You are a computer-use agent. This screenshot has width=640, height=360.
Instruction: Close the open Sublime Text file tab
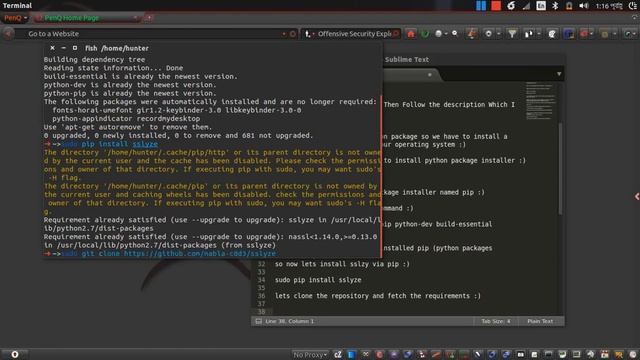(429, 75)
